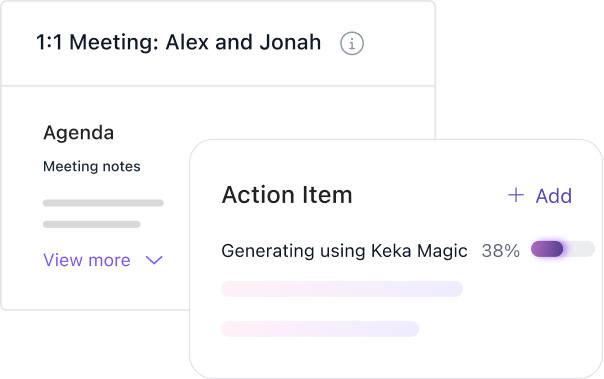Click the word Magic in generating text
The width and height of the screenshot is (604, 379).
click(x=442, y=252)
